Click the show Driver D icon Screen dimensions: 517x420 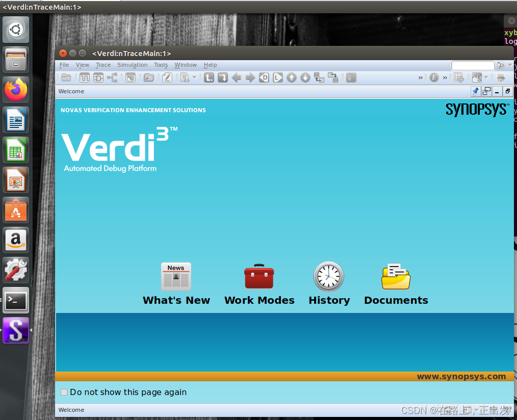tap(264, 78)
